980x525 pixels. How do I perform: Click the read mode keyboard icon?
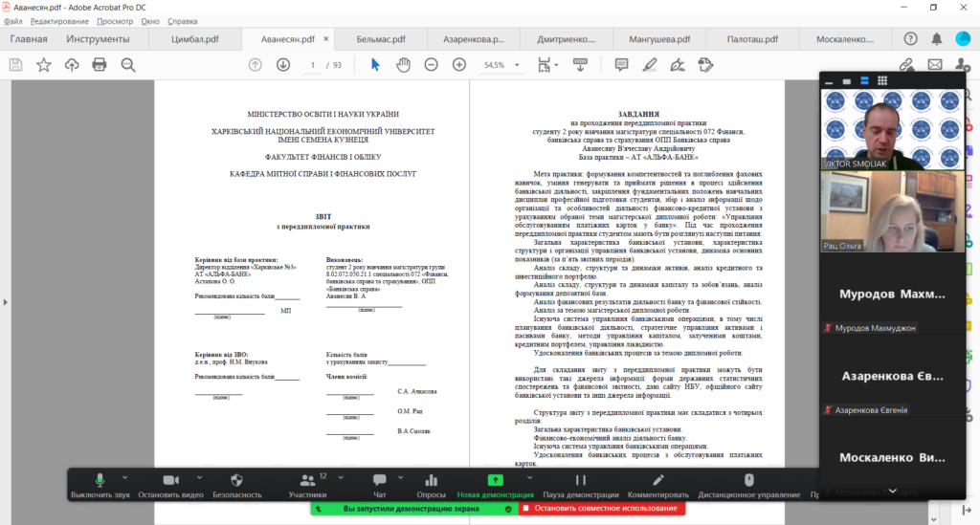pos(580,65)
